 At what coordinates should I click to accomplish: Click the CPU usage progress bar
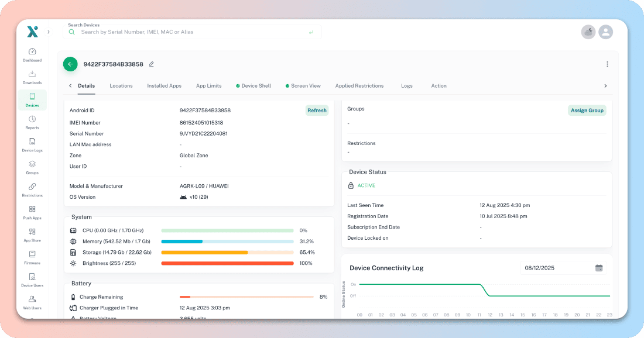228,230
